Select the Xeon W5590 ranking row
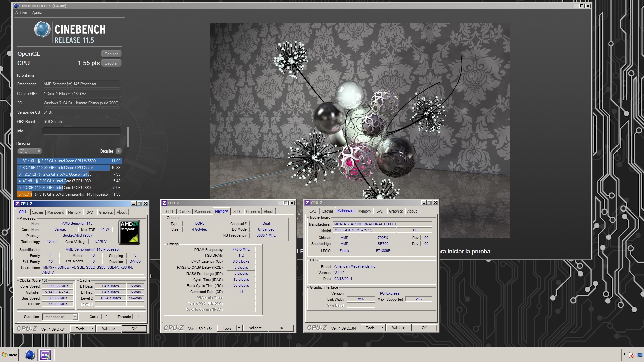The image size is (644, 362). [x=69, y=161]
